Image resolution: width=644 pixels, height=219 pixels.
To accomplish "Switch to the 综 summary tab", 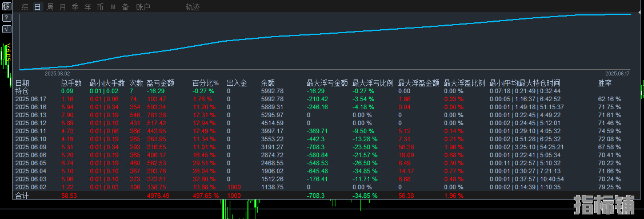I will click(x=25, y=7).
